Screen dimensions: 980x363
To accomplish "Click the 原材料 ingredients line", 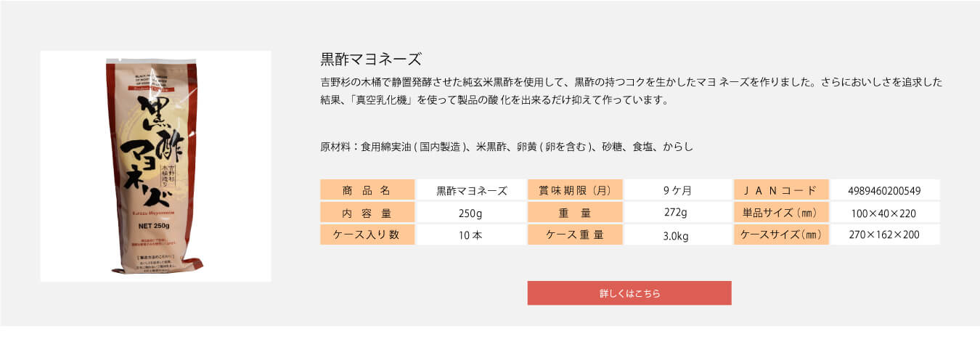I will [x=507, y=147].
